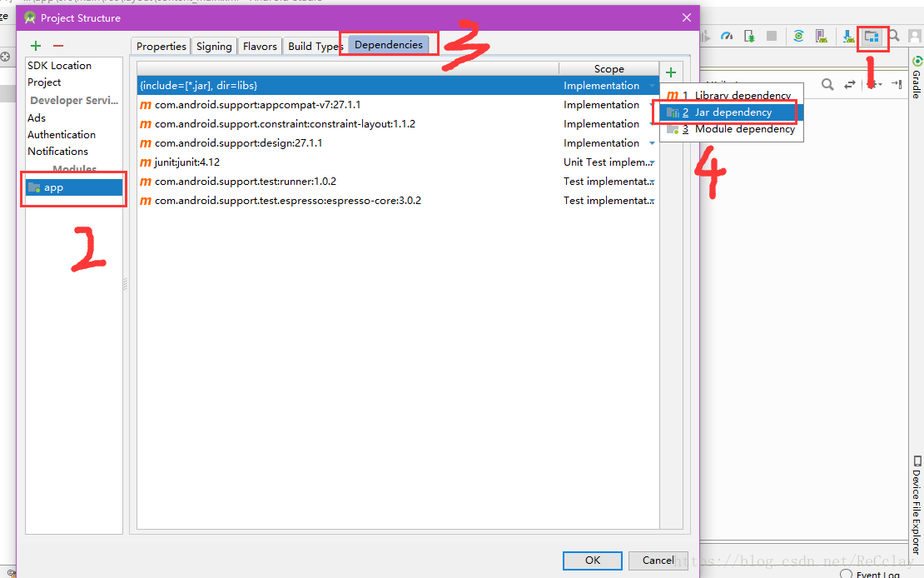Switch to the Flavors tab

point(260,46)
